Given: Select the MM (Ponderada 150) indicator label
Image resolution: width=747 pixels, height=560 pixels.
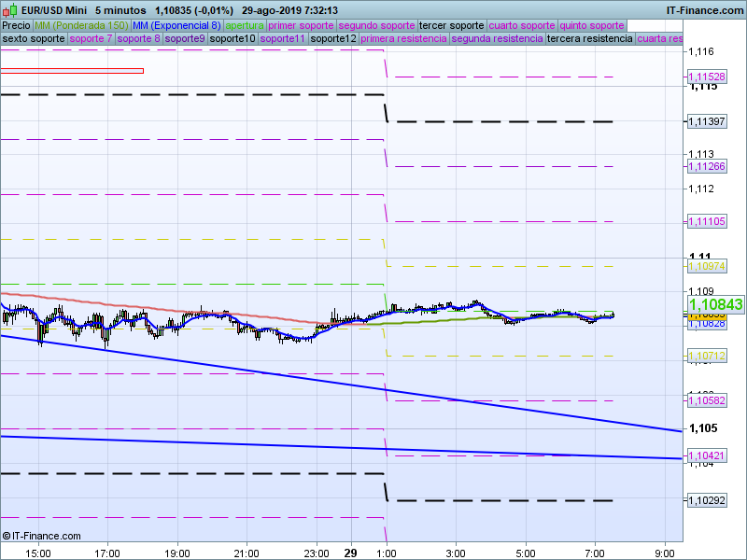Looking at the screenshot, I should coord(81,25).
